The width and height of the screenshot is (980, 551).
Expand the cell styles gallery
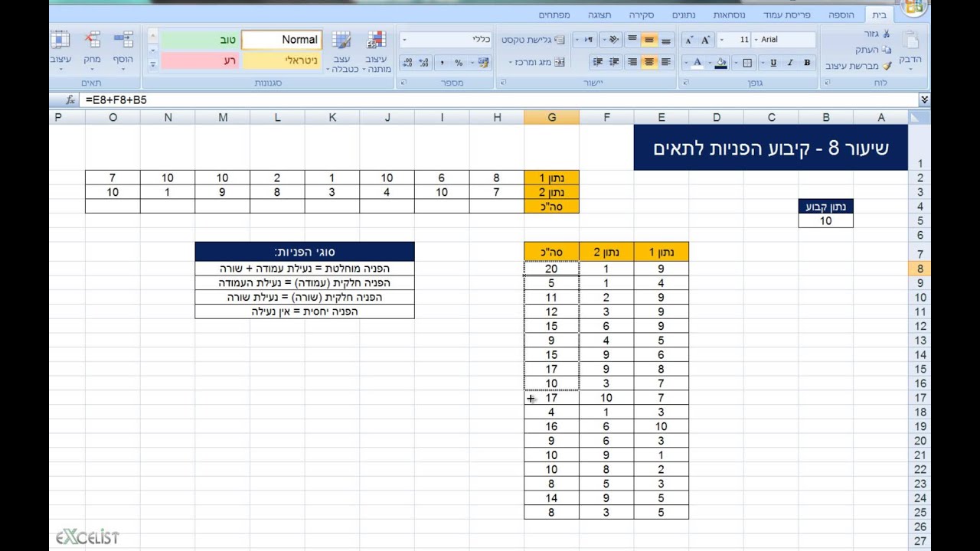click(152, 64)
